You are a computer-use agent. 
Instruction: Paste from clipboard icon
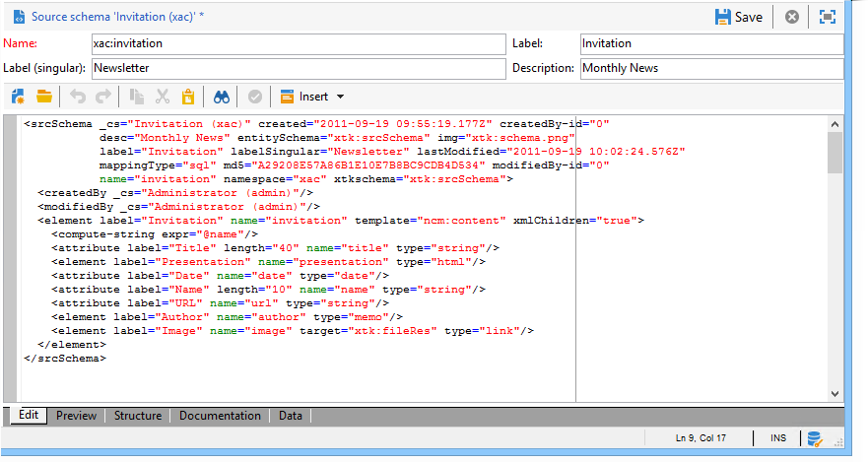(x=188, y=97)
